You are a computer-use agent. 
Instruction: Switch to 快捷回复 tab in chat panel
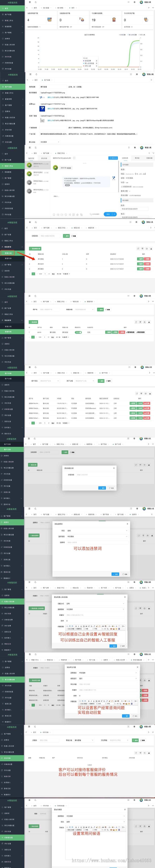click(149, 158)
